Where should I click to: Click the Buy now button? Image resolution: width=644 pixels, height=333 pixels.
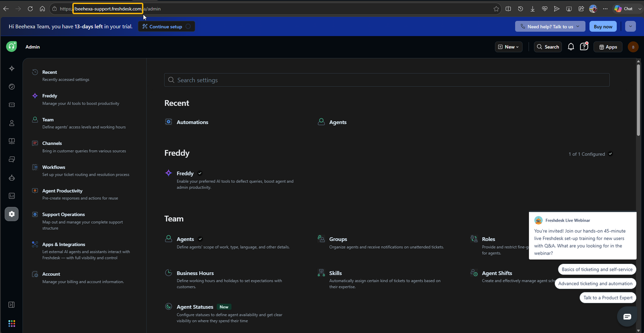click(603, 26)
